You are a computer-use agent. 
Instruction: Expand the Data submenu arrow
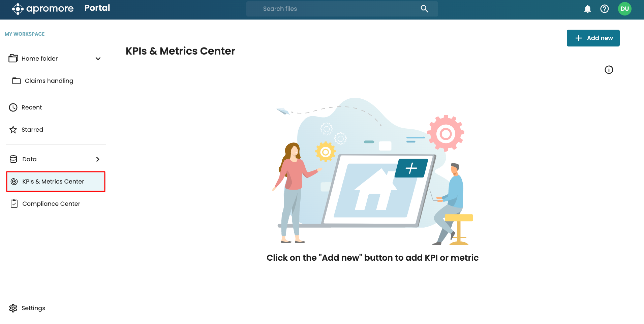(98, 159)
